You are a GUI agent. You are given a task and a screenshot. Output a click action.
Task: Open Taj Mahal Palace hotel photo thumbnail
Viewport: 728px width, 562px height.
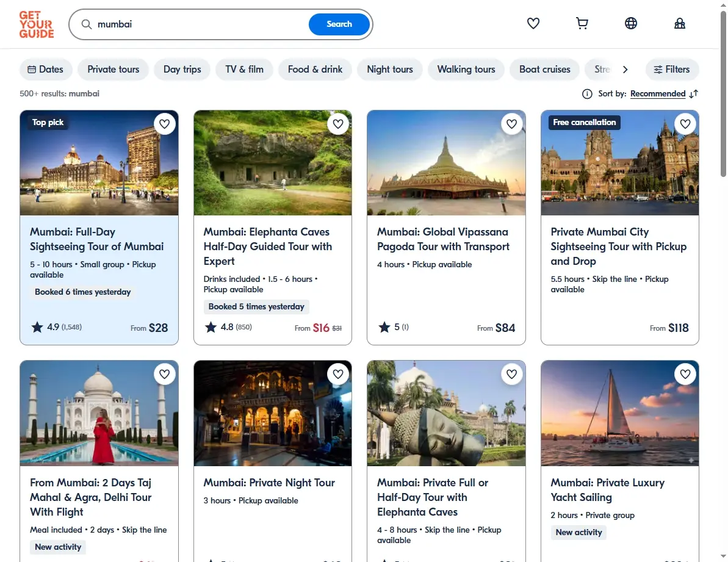pyautogui.click(x=99, y=163)
